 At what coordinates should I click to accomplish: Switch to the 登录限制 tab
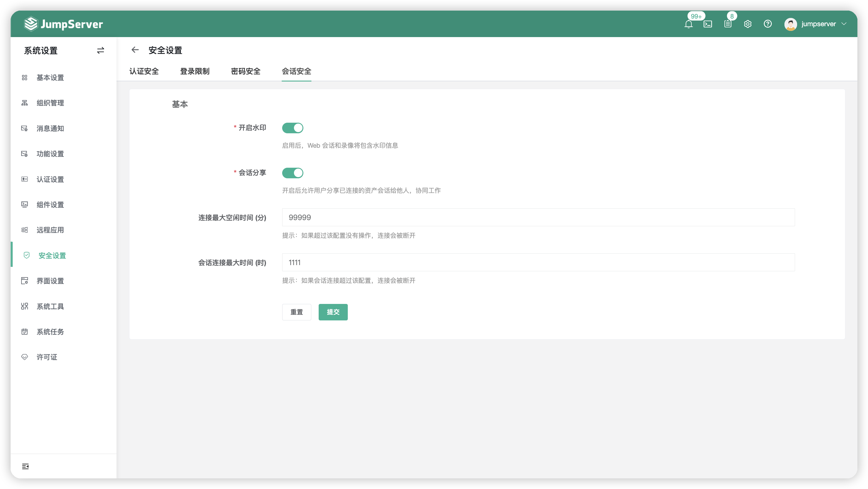pyautogui.click(x=195, y=71)
